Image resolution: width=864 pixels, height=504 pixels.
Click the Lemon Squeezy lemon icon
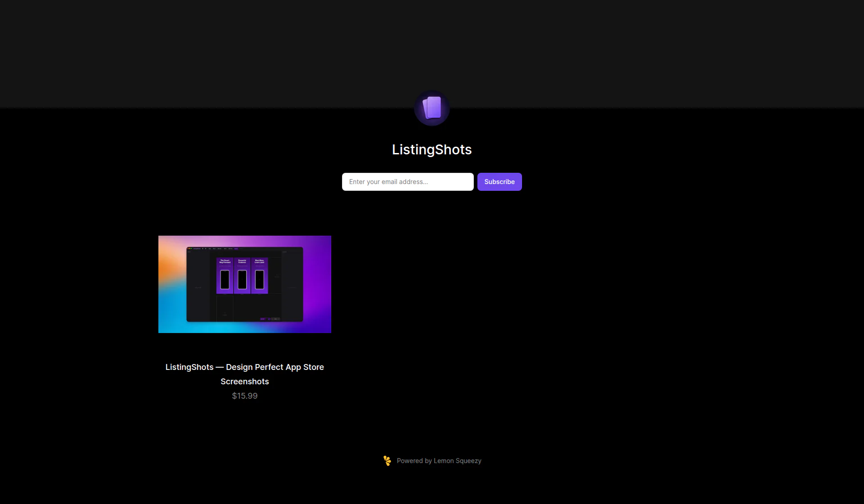point(387,460)
